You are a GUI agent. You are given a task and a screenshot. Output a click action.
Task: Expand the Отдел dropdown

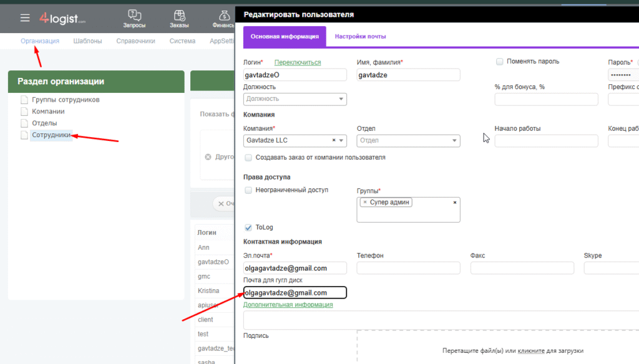pyautogui.click(x=454, y=141)
